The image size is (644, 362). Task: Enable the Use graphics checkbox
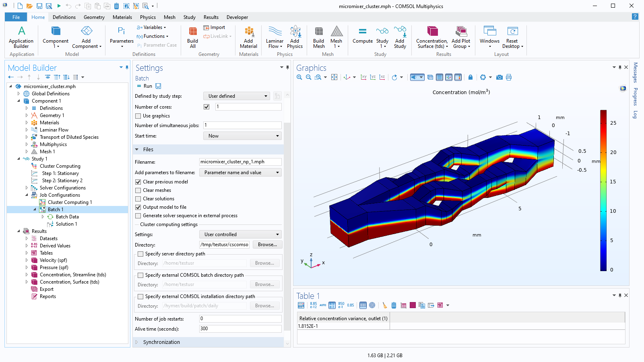(x=138, y=116)
